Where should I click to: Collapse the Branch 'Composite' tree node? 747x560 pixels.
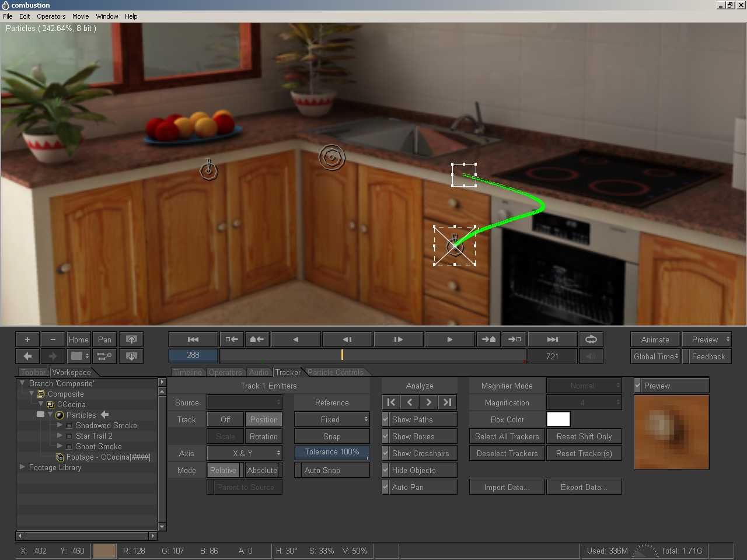pos(22,383)
